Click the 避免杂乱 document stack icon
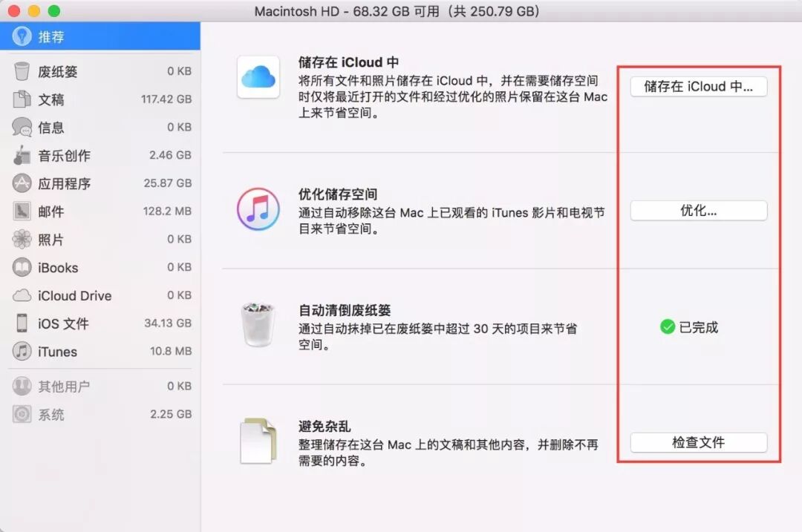Image resolution: width=802 pixels, height=532 pixels. [x=258, y=441]
